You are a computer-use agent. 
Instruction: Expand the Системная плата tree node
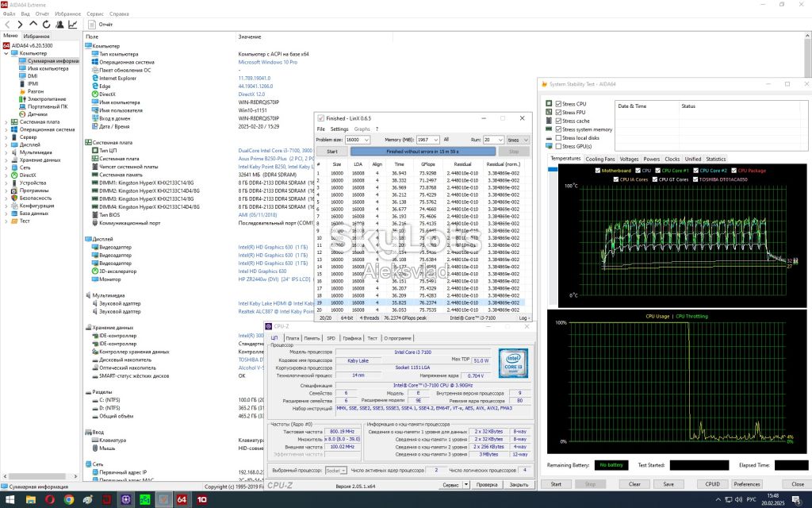tap(6, 121)
